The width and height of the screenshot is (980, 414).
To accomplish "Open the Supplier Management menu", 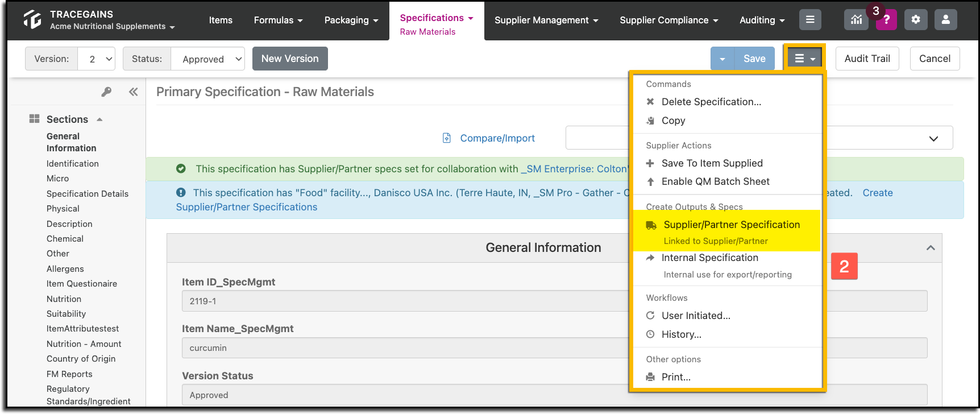I will click(x=546, y=20).
